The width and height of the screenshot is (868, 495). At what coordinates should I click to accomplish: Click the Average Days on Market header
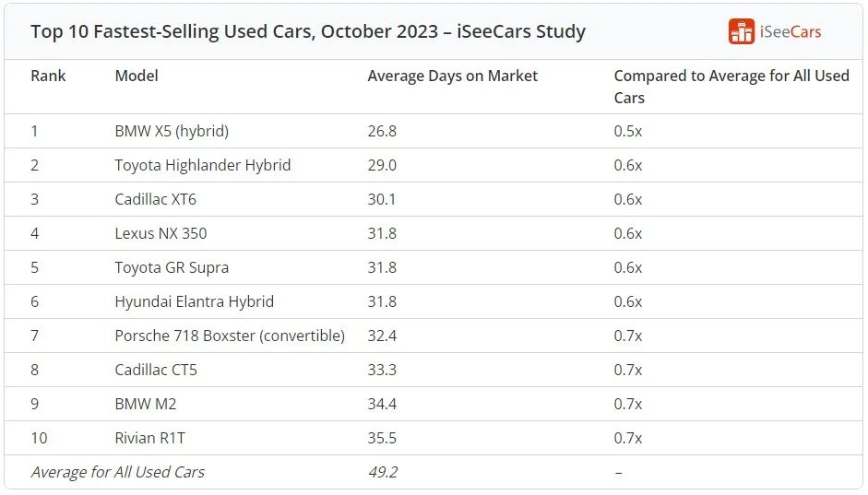[x=452, y=76]
